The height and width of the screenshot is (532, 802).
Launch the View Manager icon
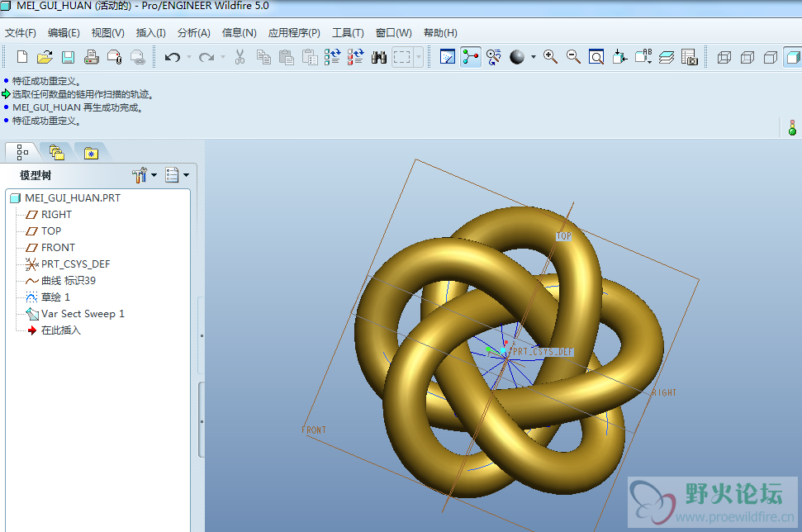[690, 57]
